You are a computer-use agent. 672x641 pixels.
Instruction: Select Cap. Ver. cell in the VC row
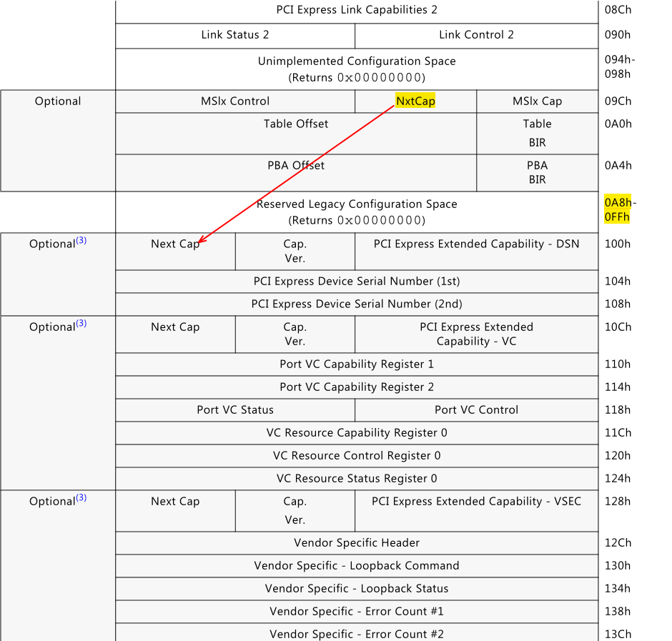click(x=295, y=334)
